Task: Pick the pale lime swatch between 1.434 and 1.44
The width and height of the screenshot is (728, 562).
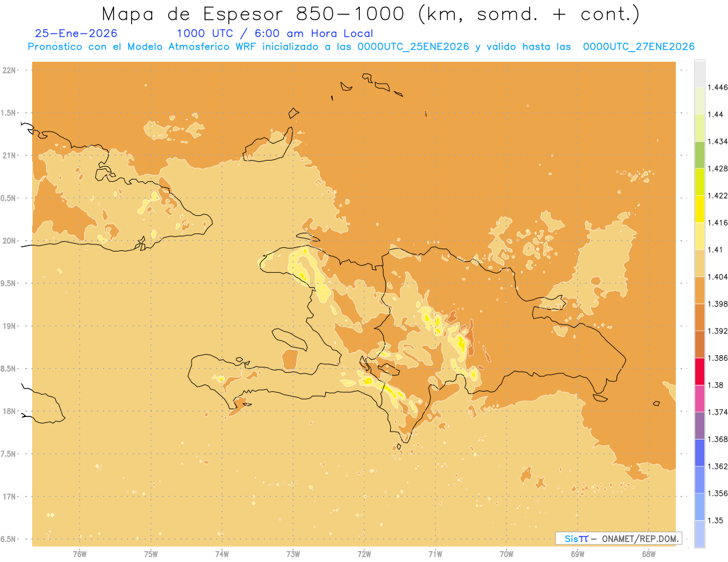Action: click(699, 127)
